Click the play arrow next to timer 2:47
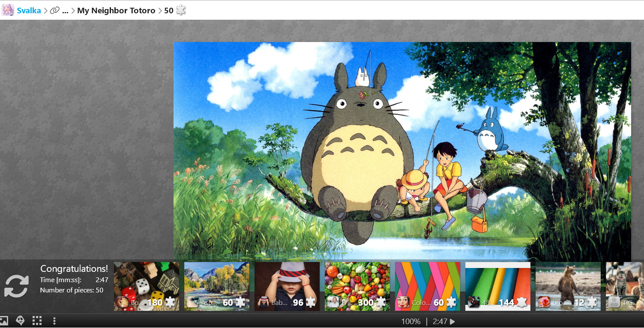The image size is (644, 328). pos(452,322)
